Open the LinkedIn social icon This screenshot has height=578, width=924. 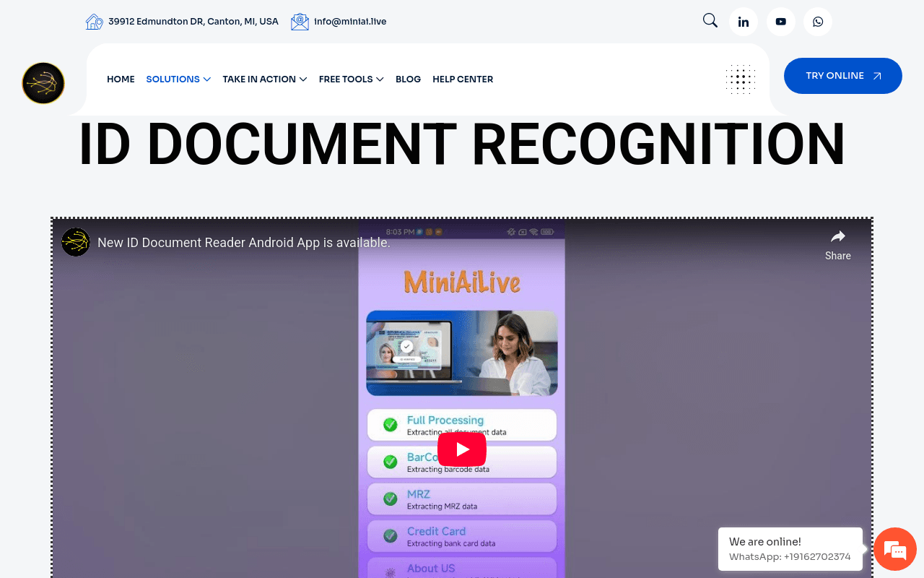(744, 22)
